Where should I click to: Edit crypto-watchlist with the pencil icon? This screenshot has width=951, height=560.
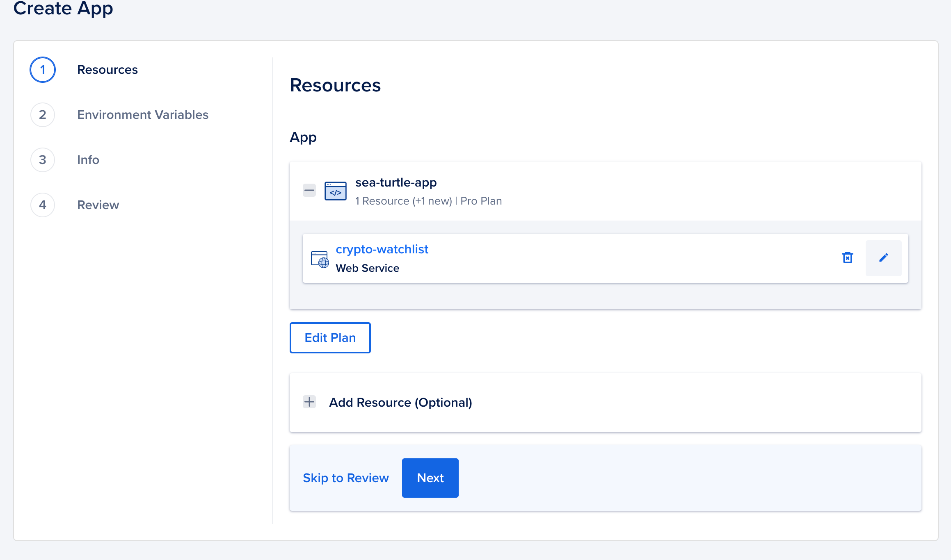pyautogui.click(x=883, y=257)
